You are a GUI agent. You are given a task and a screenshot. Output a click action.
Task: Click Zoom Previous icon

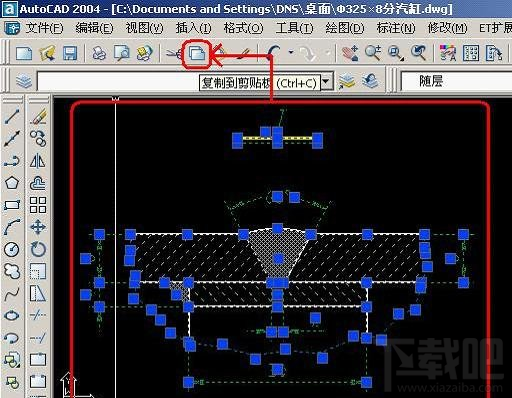418,53
